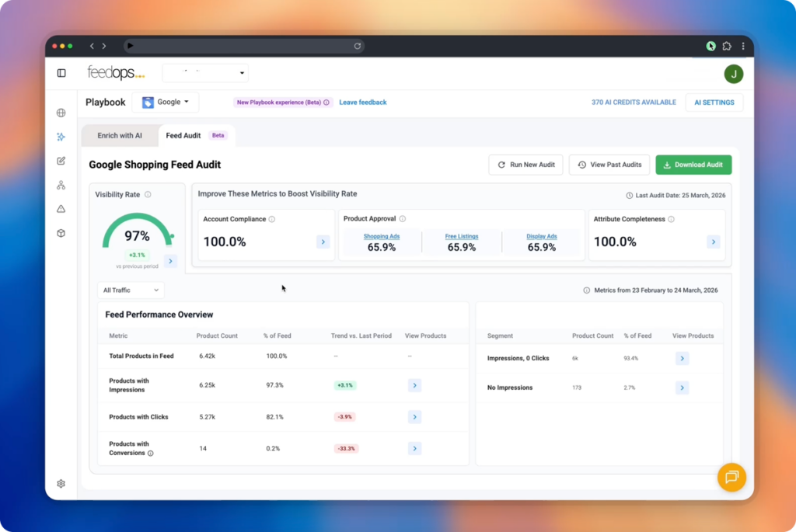The image size is (796, 532).
Task: Open the account selector dropdown near logo
Action: pyautogui.click(x=205, y=72)
